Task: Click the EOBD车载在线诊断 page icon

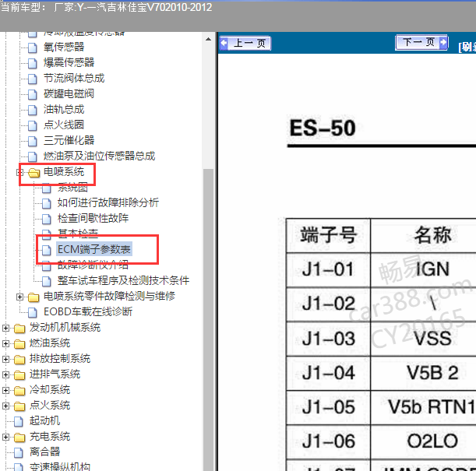Action: tap(33, 312)
